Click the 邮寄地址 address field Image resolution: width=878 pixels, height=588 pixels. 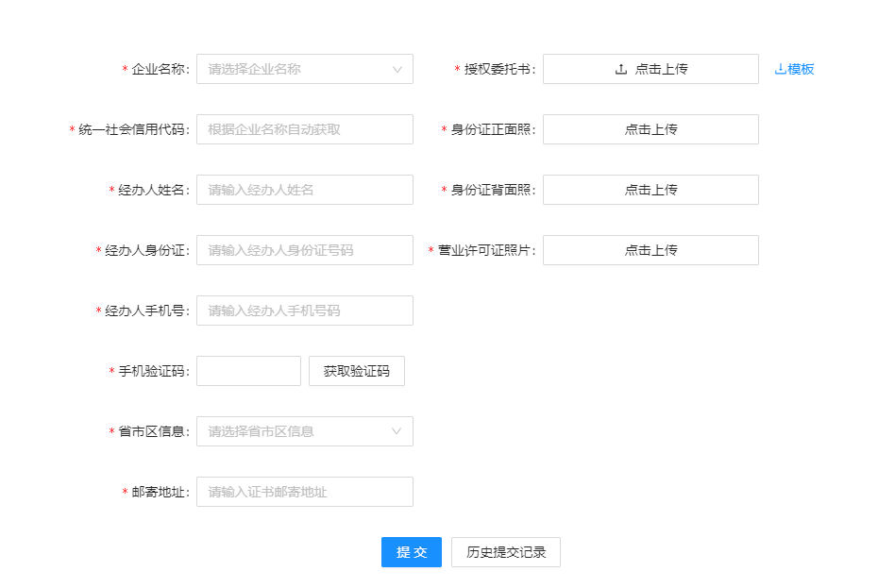304,492
